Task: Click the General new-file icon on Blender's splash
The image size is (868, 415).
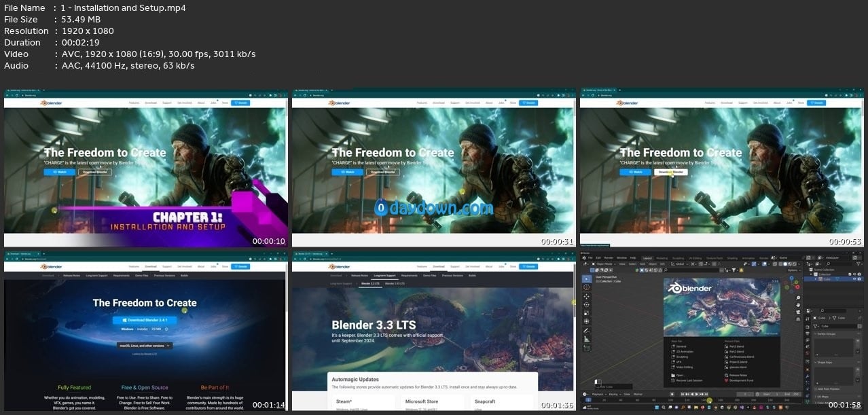Action: pos(672,346)
